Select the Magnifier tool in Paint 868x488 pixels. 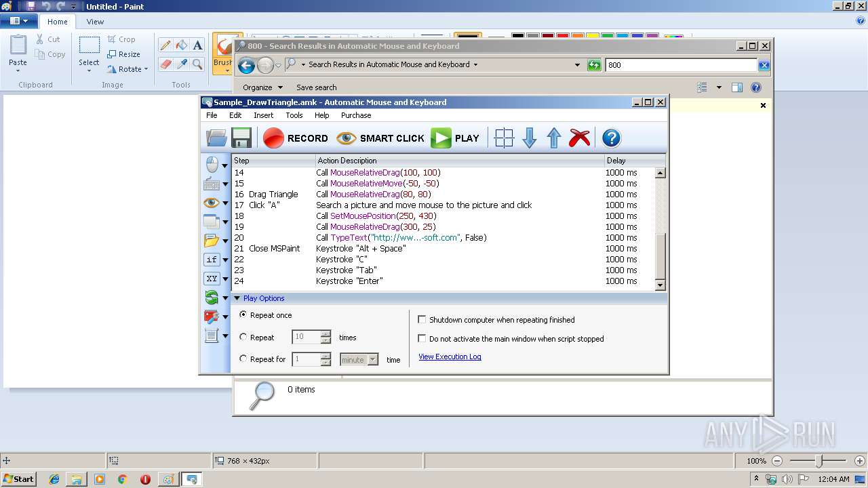[197, 64]
